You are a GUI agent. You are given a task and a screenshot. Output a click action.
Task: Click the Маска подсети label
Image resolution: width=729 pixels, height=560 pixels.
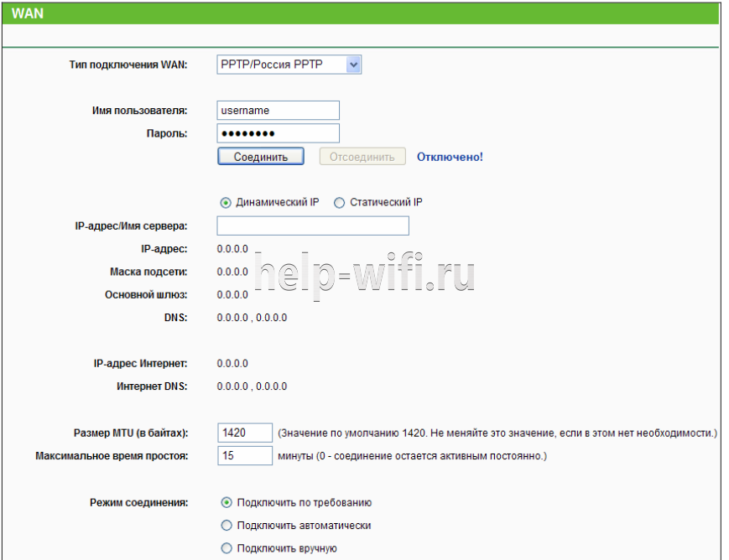pos(148,272)
